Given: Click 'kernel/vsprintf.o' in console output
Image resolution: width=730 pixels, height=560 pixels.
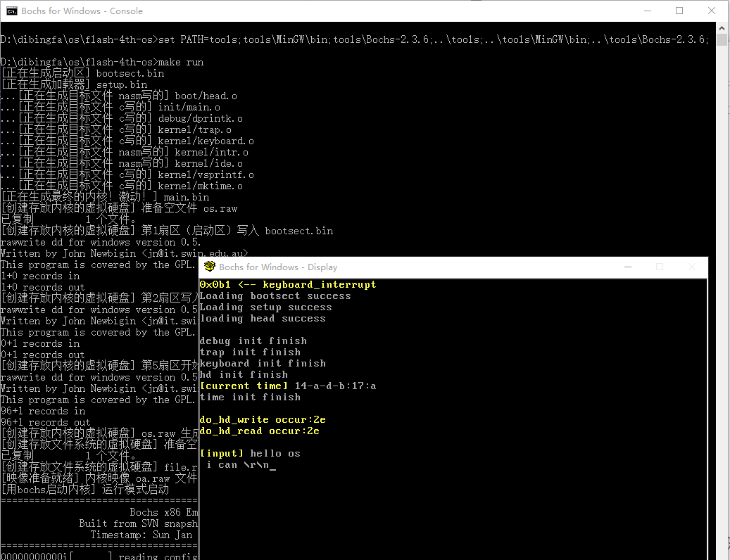Looking at the screenshot, I should 206,175.
